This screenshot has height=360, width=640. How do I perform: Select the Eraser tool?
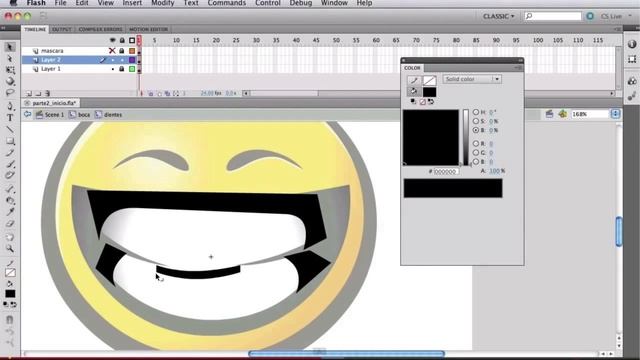(x=10, y=224)
